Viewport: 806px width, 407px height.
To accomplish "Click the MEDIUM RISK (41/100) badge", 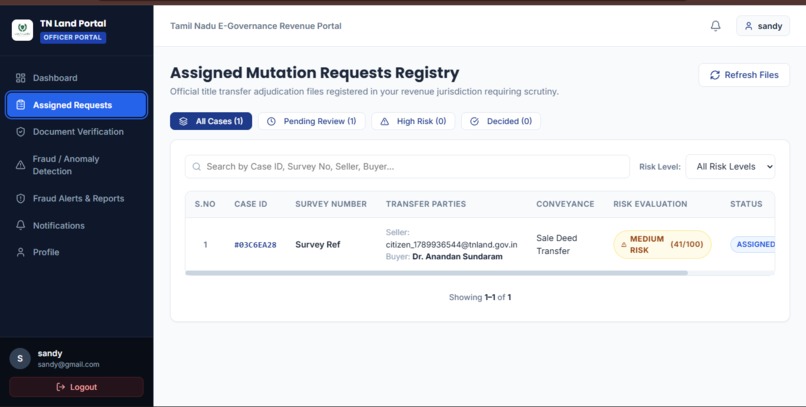I will coord(662,245).
